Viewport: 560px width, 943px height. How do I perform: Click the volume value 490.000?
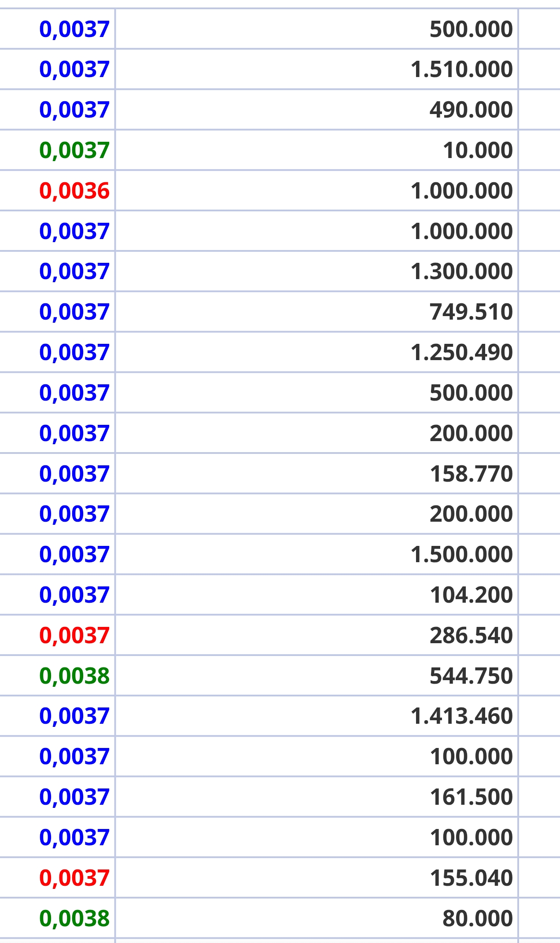[471, 110]
